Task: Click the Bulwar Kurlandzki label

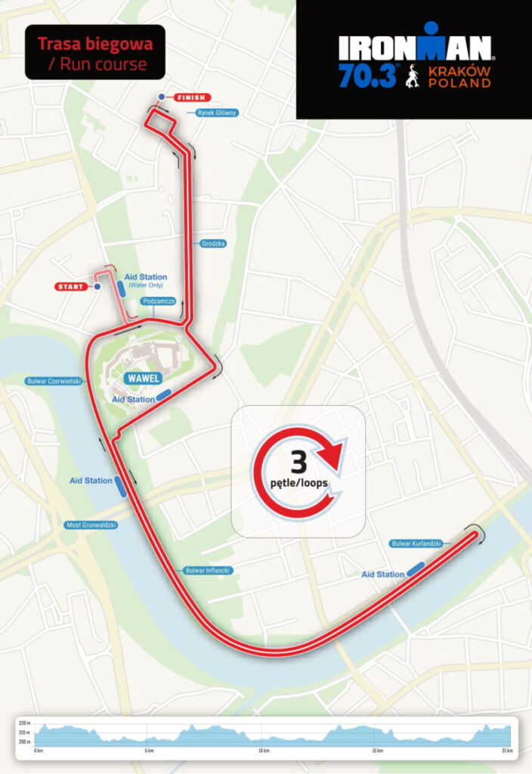Action: point(416,543)
